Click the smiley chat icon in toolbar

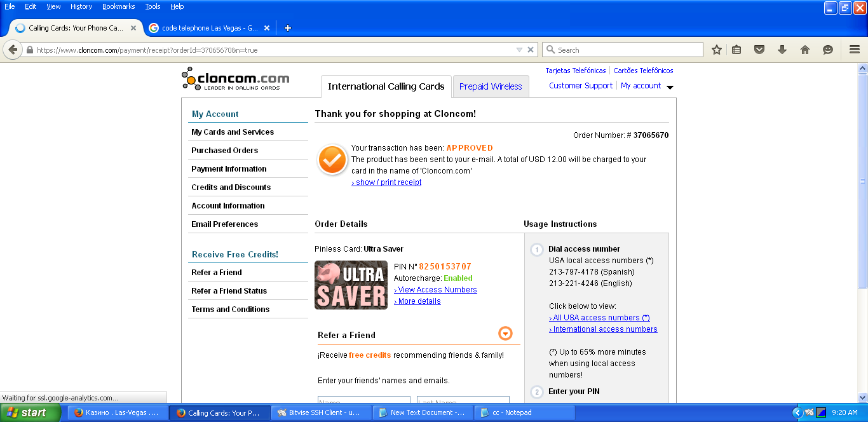[x=828, y=50]
